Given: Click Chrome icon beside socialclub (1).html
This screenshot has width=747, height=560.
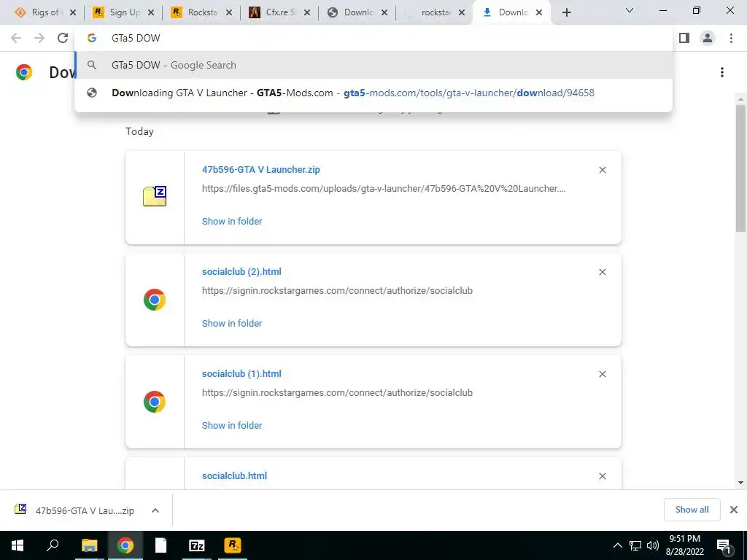Looking at the screenshot, I should pyautogui.click(x=155, y=402).
